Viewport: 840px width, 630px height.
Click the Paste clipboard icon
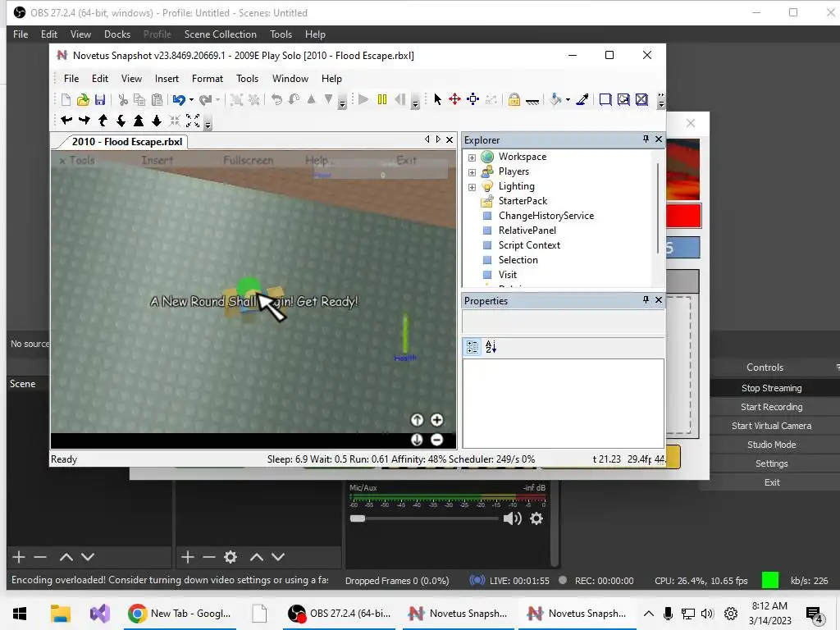[157, 99]
